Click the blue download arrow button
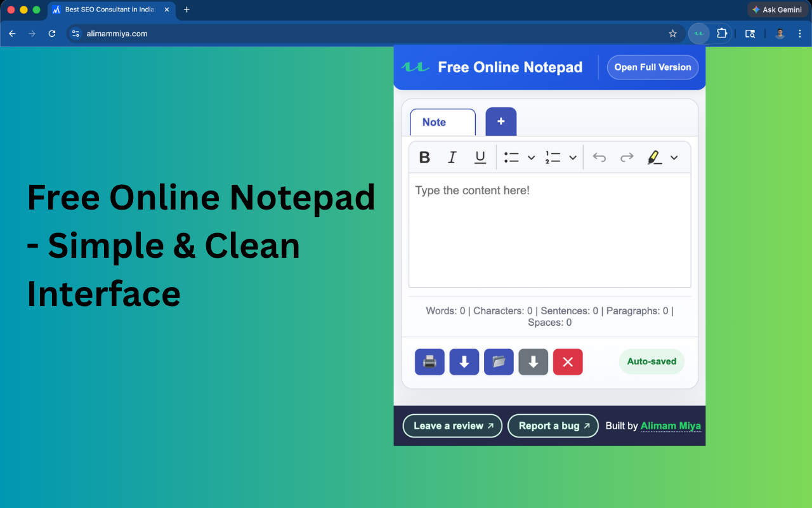 (x=464, y=362)
